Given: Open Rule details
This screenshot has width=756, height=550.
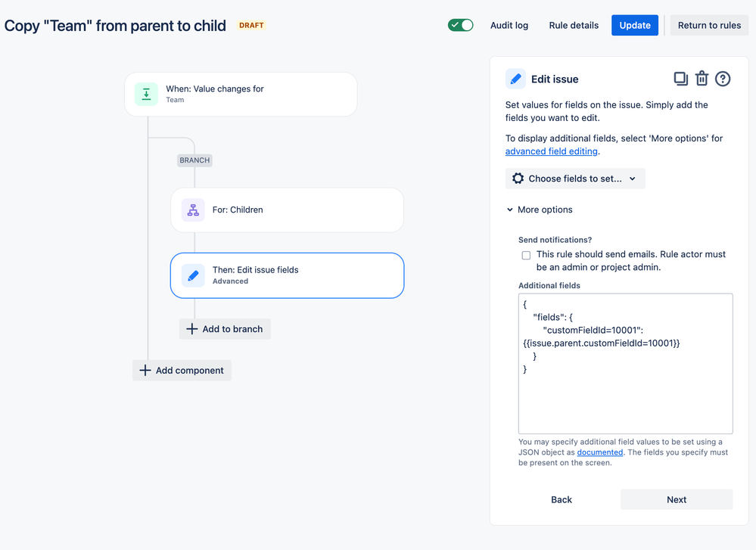Looking at the screenshot, I should [x=574, y=25].
